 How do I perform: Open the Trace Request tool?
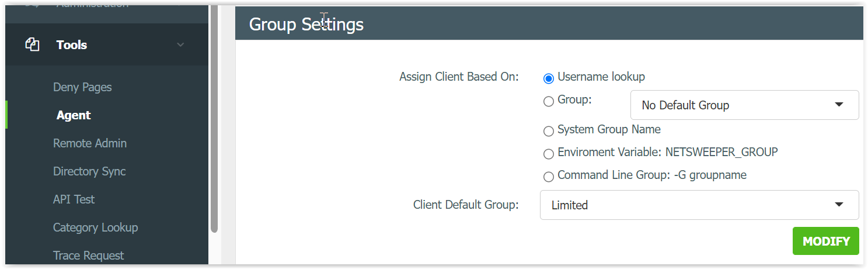(x=88, y=256)
